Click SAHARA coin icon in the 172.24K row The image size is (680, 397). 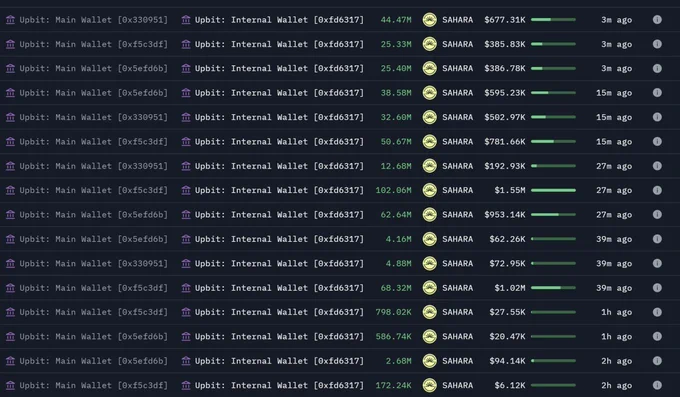(429, 385)
